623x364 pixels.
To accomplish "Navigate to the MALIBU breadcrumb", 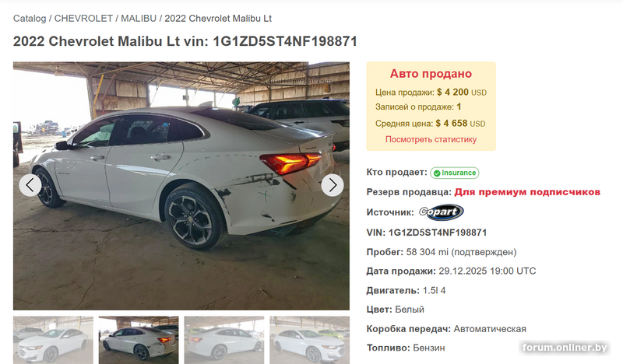I will (139, 19).
